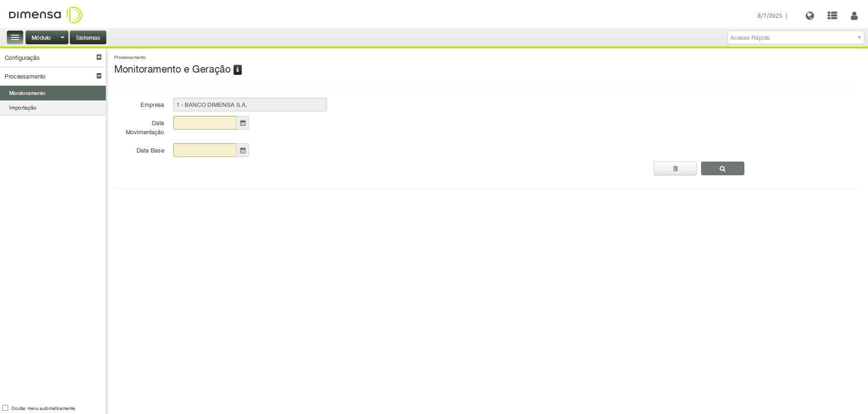Click the list view icon in header

pos(832,16)
